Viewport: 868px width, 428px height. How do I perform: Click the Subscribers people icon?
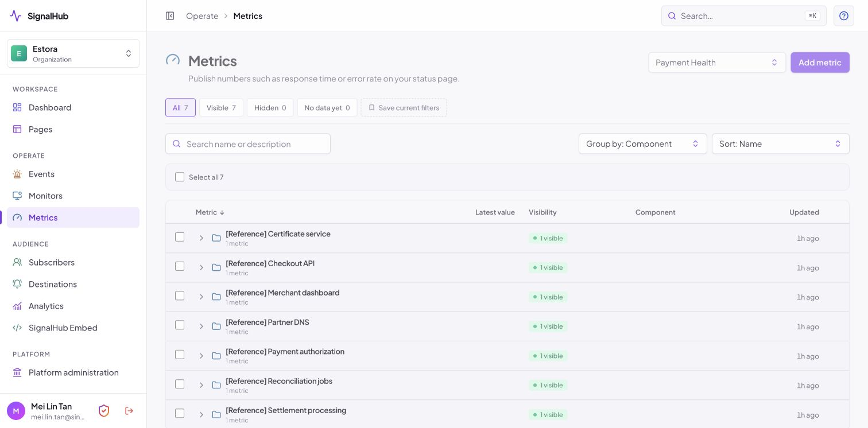[17, 262]
